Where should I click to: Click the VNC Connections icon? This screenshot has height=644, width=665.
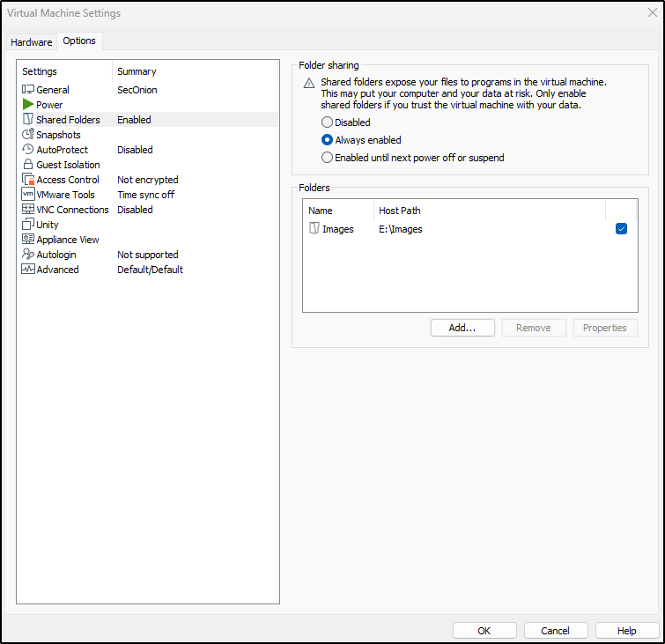pos(28,210)
